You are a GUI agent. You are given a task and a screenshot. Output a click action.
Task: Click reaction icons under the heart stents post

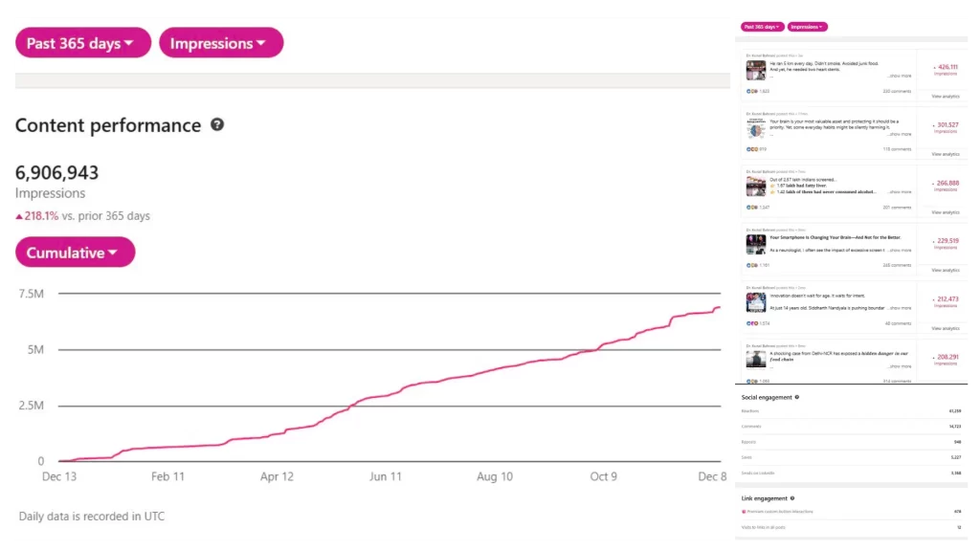pyautogui.click(x=752, y=91)
